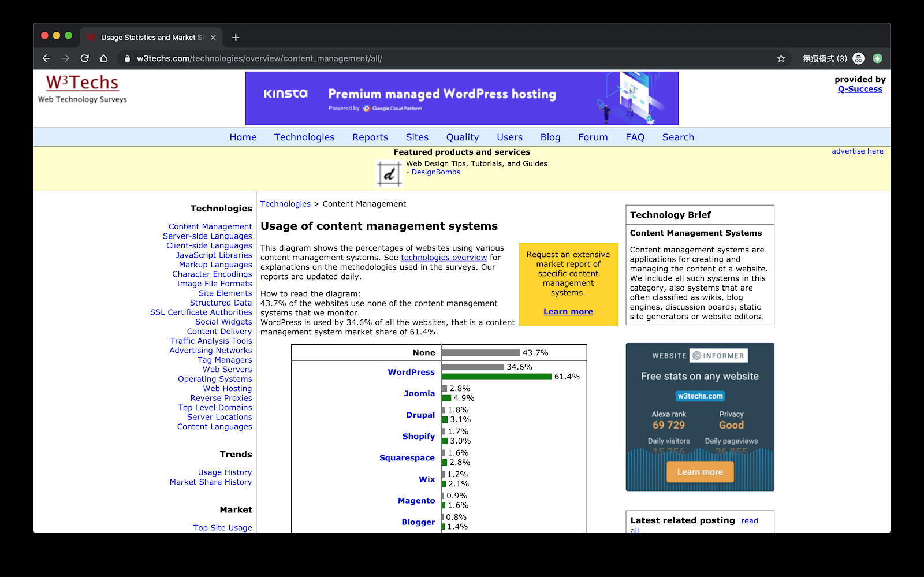Open Character Encodings in the sidebar

tap(212, 274)
